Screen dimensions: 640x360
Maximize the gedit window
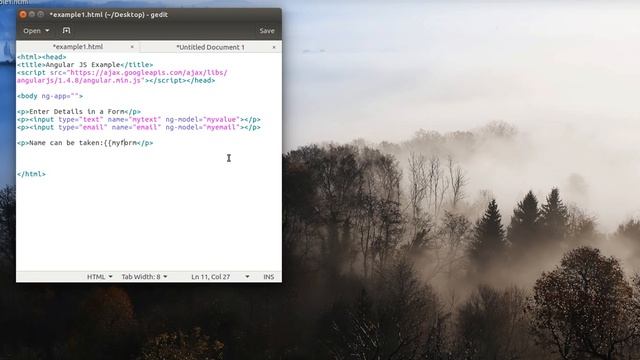click(40, 14)
